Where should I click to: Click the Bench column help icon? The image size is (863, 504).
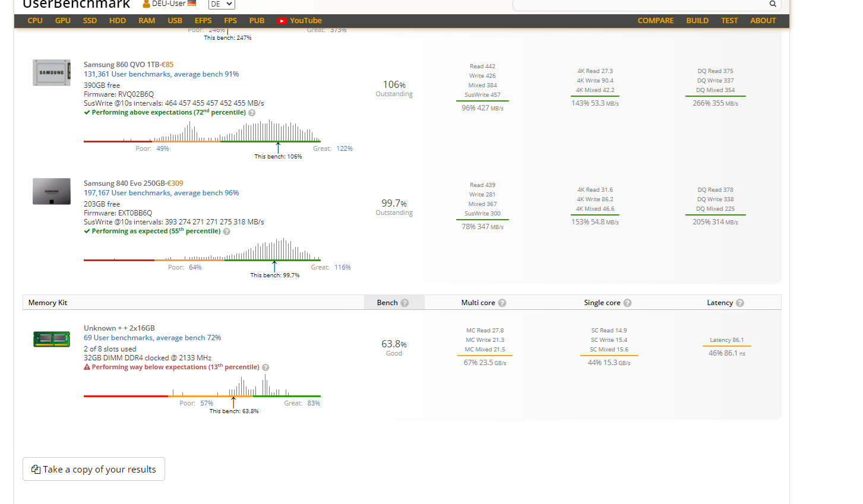click(404, 303)
